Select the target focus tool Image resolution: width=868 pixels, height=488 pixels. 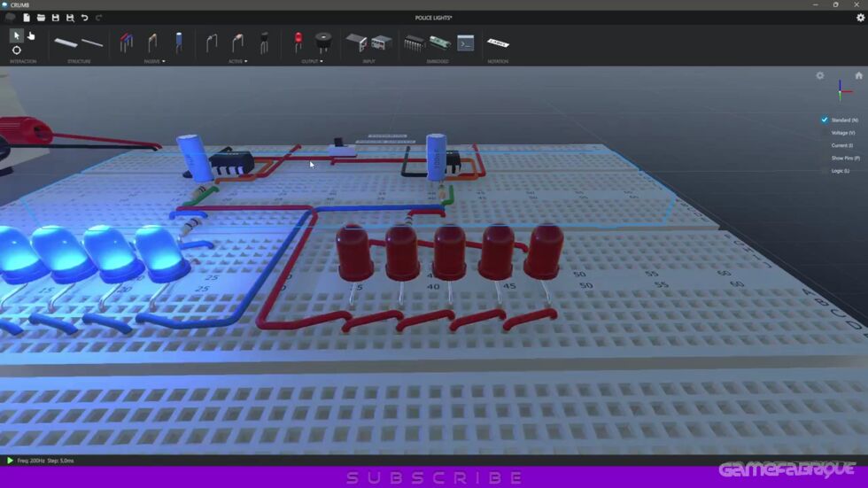(17, 50)
